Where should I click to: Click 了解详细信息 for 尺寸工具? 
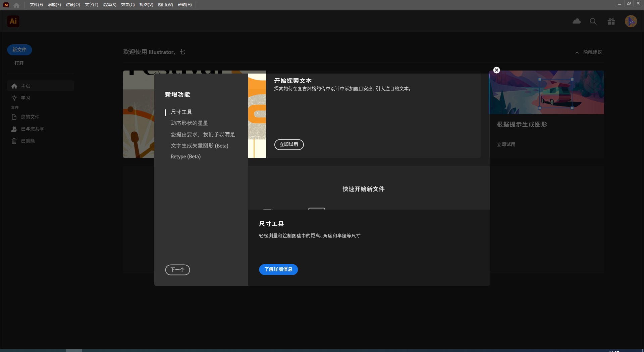278,269
